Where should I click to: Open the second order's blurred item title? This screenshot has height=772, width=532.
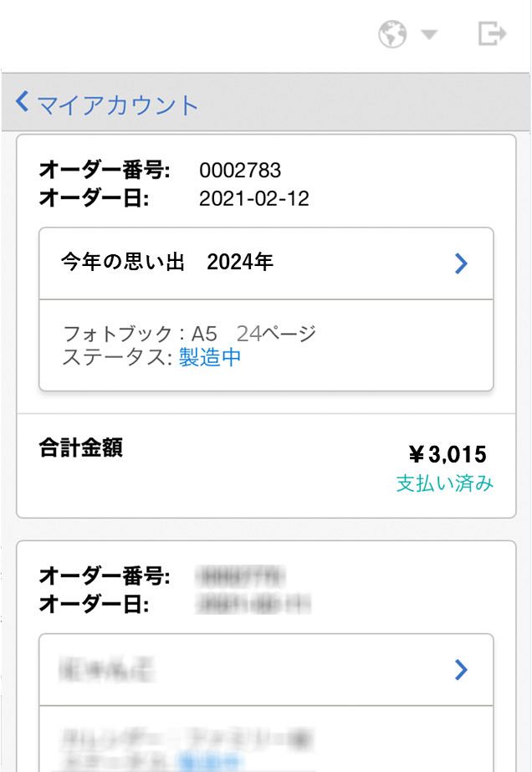109,670
